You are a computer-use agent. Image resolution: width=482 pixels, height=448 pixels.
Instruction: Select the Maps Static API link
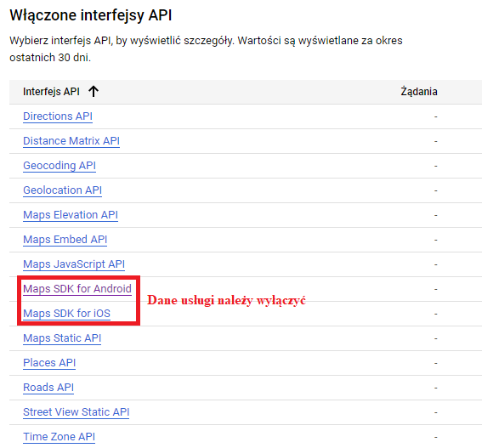[62, 338]
